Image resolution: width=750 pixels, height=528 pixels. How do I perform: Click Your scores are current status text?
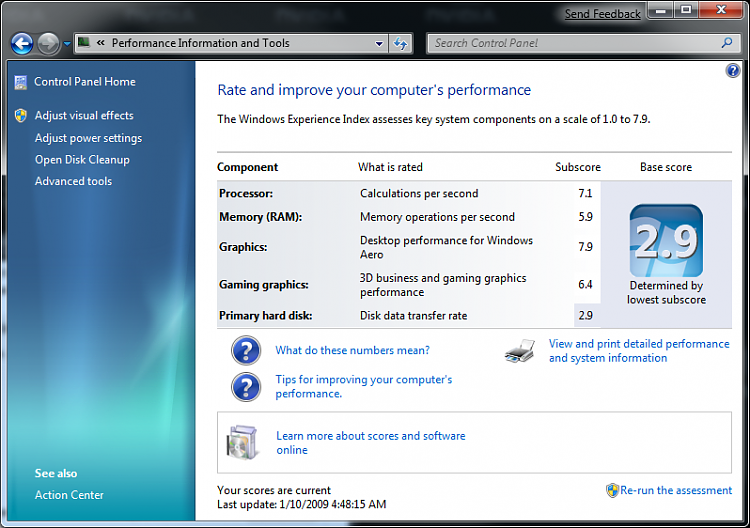tap(274, 490)
